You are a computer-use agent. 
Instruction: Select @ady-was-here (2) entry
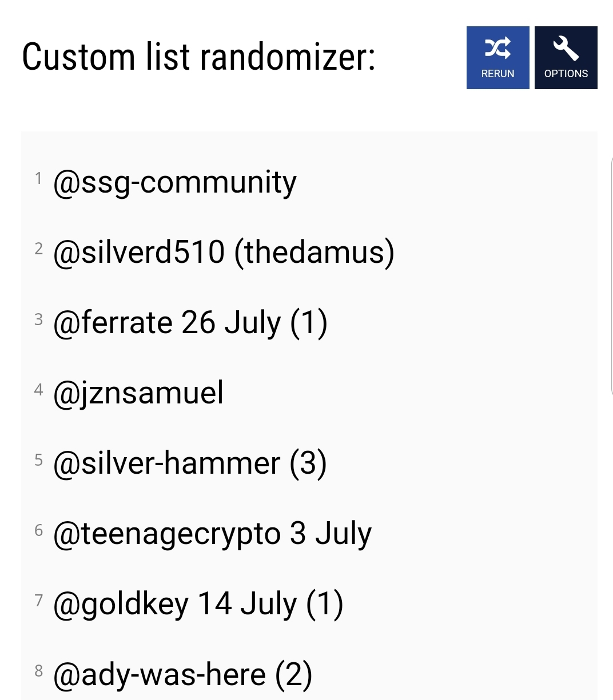click(x=182, y=675)
